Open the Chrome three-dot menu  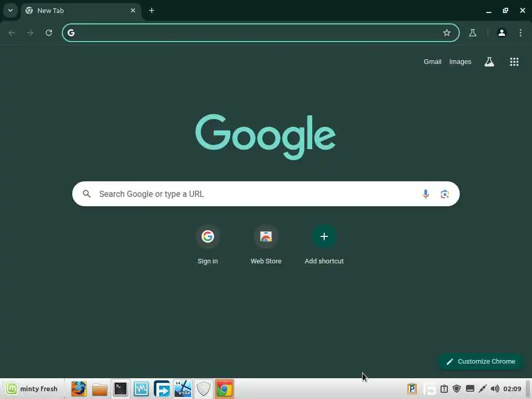[521, 33]
